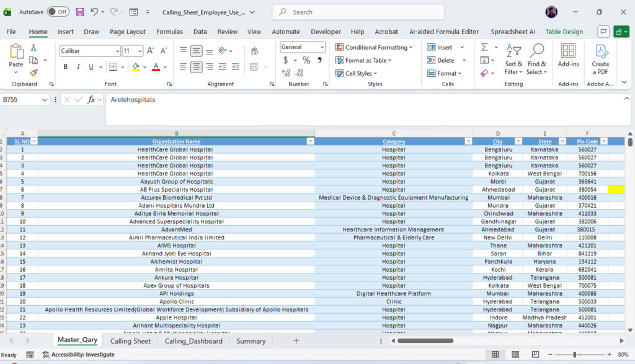Toggle Bold formatting
635x364 pixels.
pyautogui.click(x=65, y=67)
